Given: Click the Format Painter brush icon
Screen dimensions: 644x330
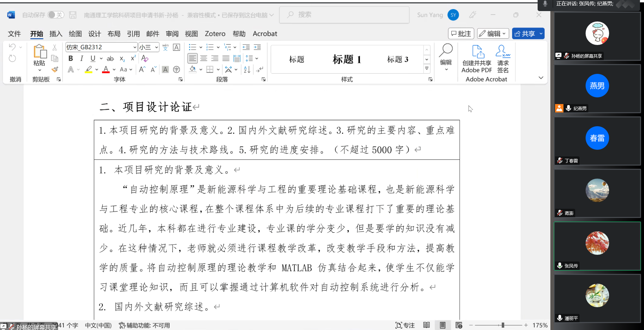Looking at the screenshot, I should click(x=55, y=69).
